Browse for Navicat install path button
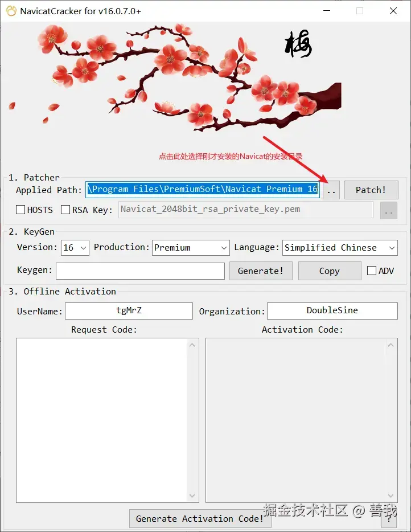 tap(331, 190)
